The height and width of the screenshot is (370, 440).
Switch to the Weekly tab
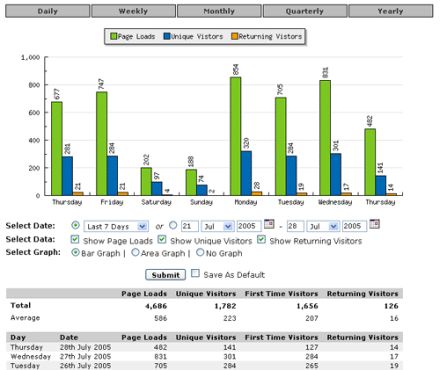[x=133, y=11]
